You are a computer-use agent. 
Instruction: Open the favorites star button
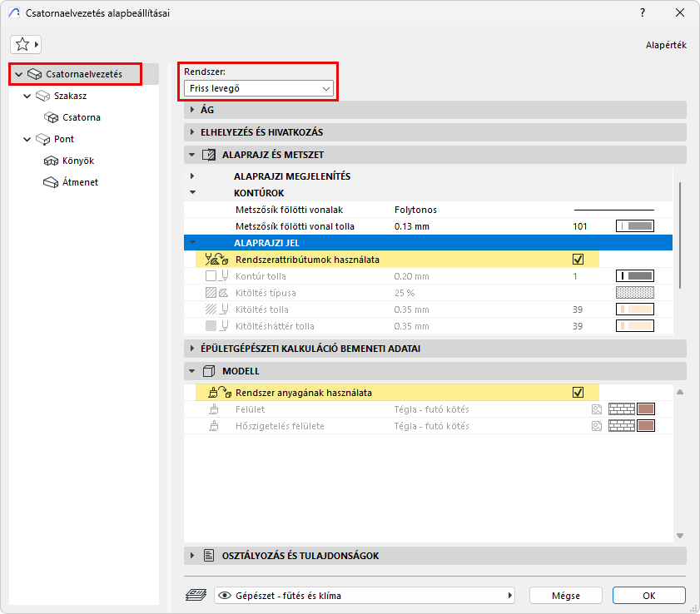(x=26, y=45)
